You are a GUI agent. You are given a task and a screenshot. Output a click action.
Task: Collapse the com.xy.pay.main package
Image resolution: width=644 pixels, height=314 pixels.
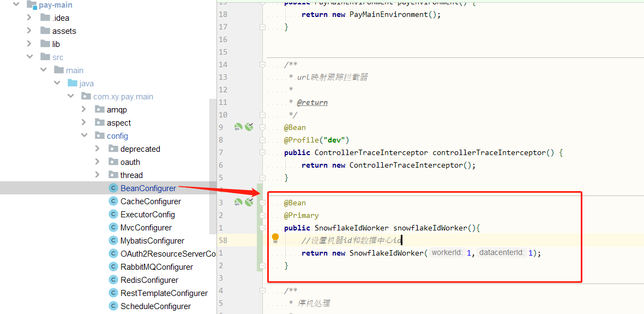click(70, 96)
